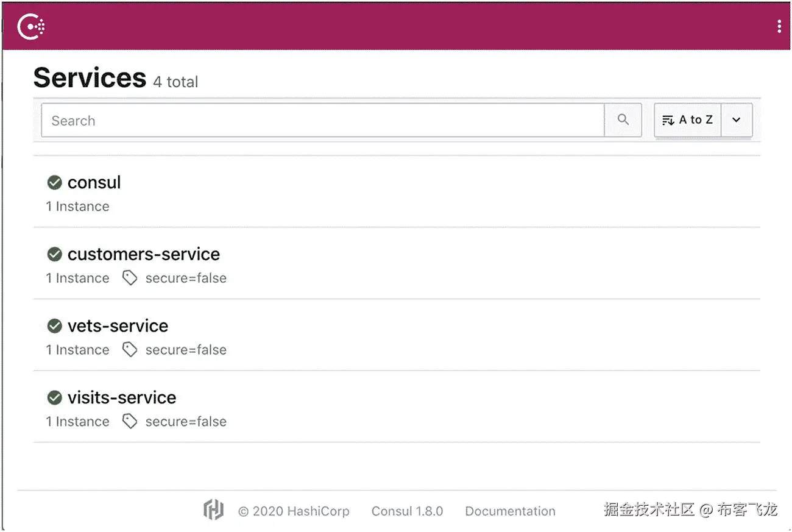792x532 pixels.
Task: Click the tag icon under vets-service
Action: pyautogui.click(x=130, y=350)
